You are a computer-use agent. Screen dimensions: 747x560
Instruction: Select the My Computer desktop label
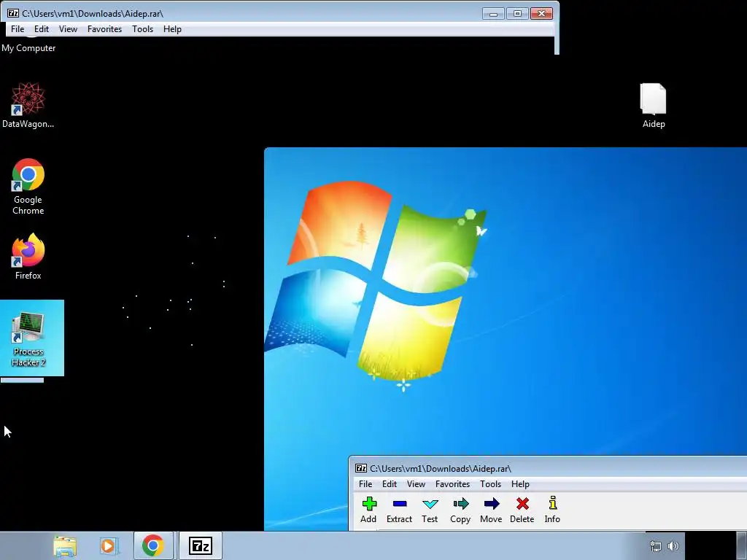pos(28,48)
